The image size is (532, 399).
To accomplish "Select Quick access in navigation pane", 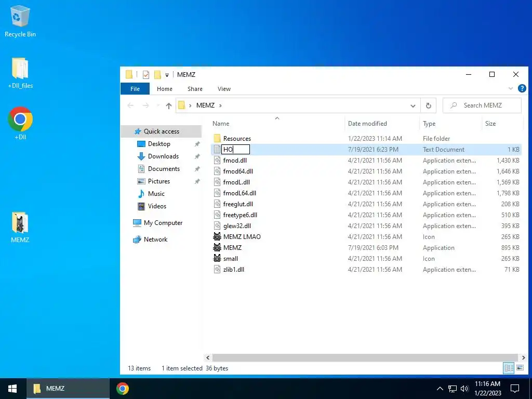I will pyautogui.click(x=161, y=131).
